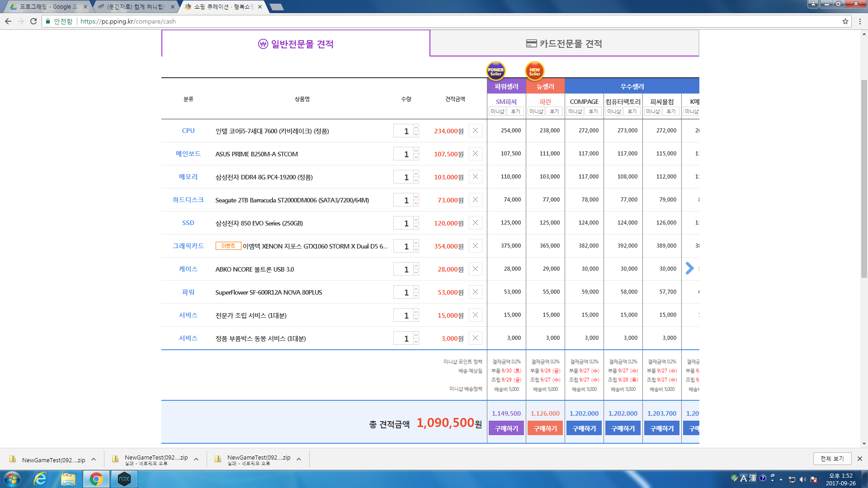Open the COMPAGE 미니샵

click(575, 112)
